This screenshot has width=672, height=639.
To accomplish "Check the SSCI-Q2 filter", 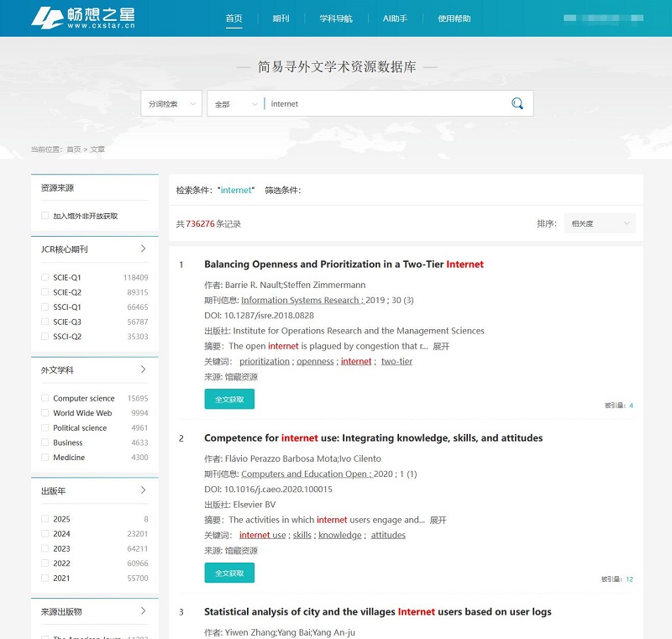I will tap(45, 336).
